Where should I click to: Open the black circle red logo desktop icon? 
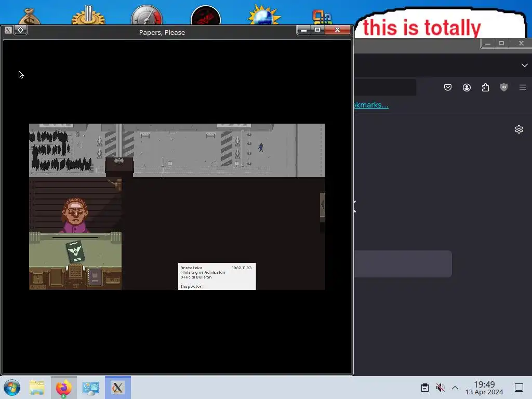coord(206,15)
